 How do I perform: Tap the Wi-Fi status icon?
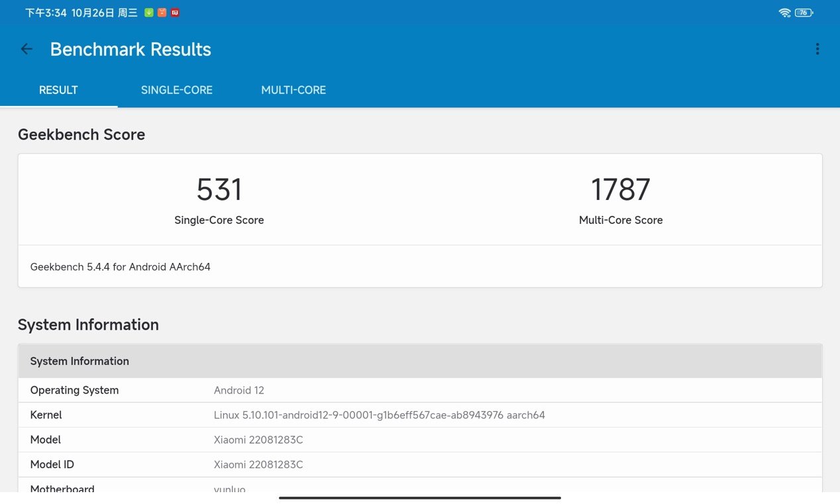(785, 13)
